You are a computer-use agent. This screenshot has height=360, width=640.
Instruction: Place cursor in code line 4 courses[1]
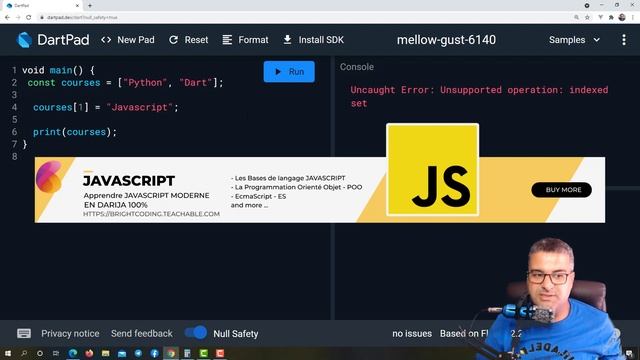(106, 107)
